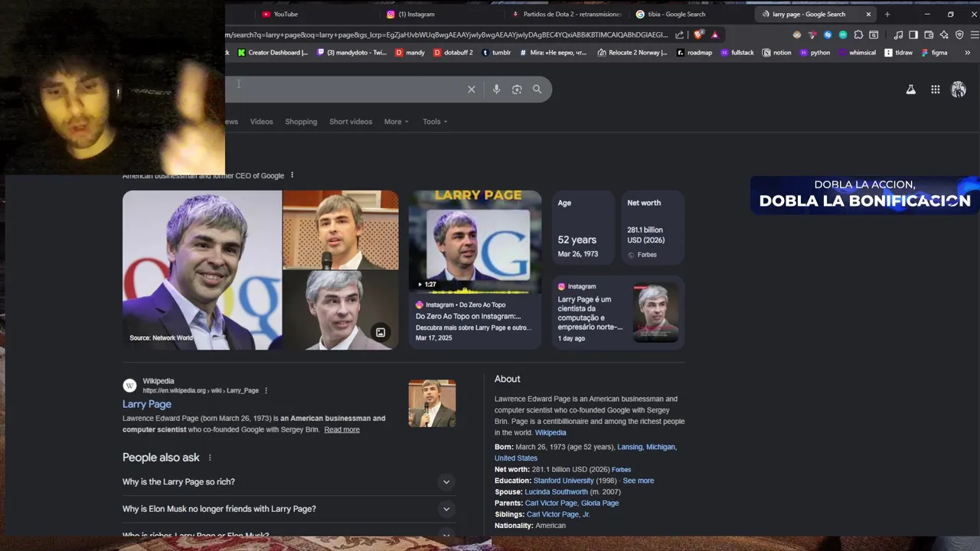The image size is (980, 551).
Task: Expand 'Why is Elon Musk no longer friends' question
Action: pyautogui.click(x=289, y=509)
